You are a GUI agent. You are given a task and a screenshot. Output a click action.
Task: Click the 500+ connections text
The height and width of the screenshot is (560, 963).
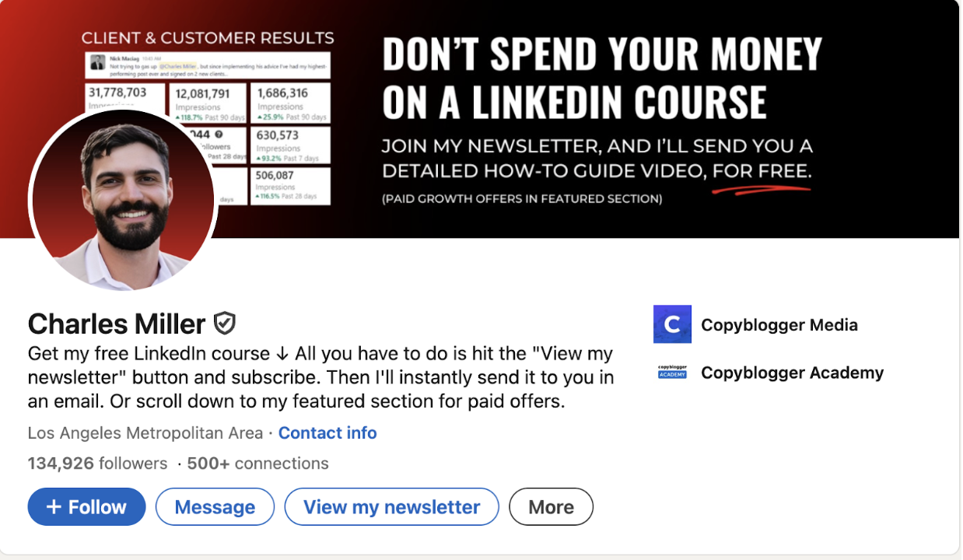click(x=257, y=464)
